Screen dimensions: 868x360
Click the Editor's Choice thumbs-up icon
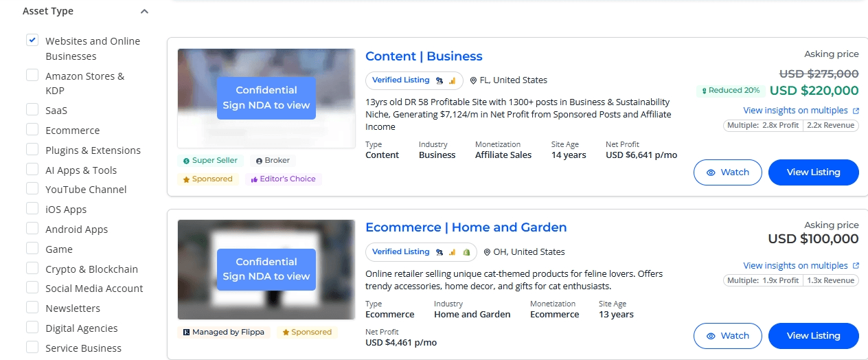point(254,179)
